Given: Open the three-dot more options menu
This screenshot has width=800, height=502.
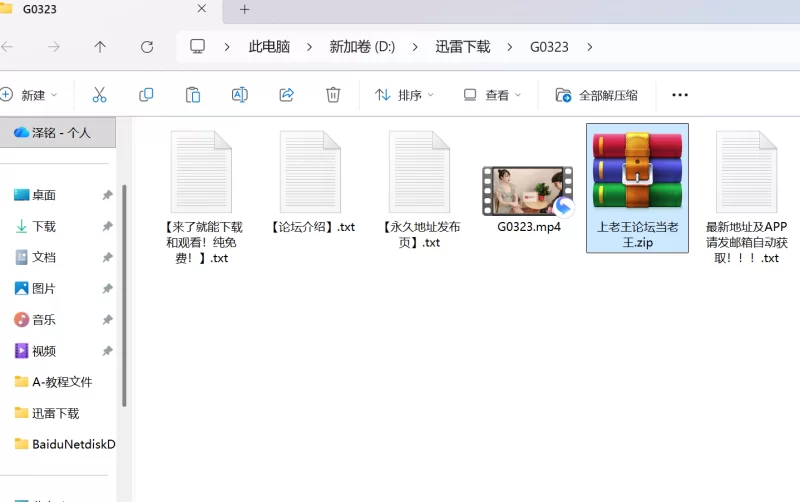Looking at the screenshot, I should (680, 95).
